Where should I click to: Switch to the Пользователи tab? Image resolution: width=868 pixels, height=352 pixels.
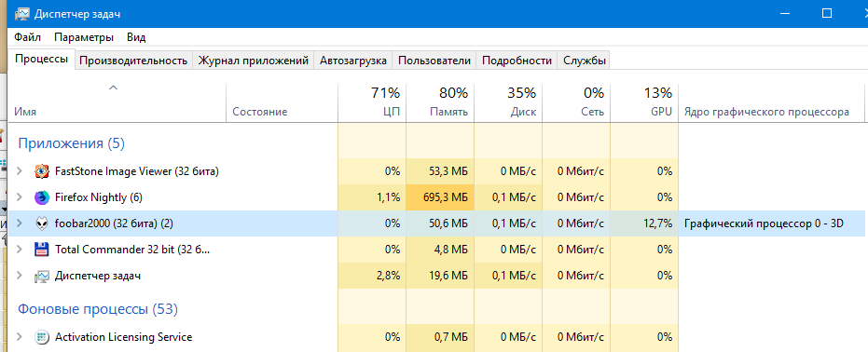434,61
